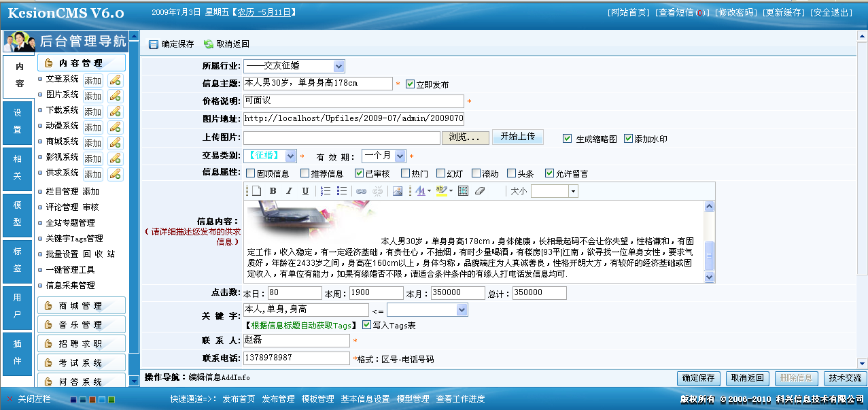Uncheck the 已审核 attribute checkbox
The image size is (868, 410).
[360, 172]
